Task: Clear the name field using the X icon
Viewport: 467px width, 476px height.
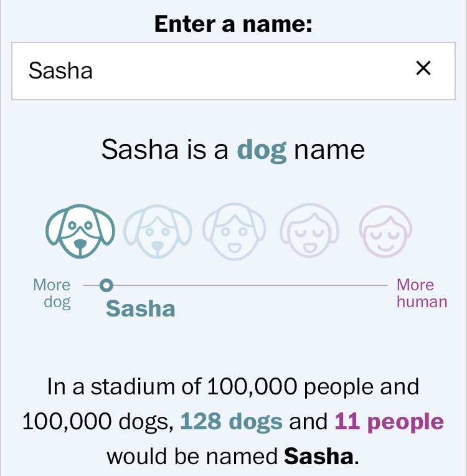Action: 423,68
